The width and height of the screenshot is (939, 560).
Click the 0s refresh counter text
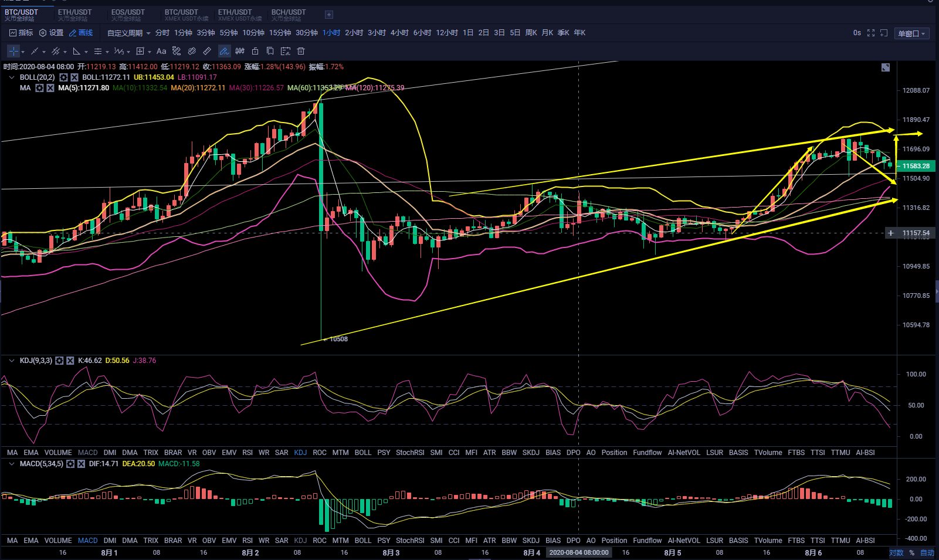click(857, 33)
